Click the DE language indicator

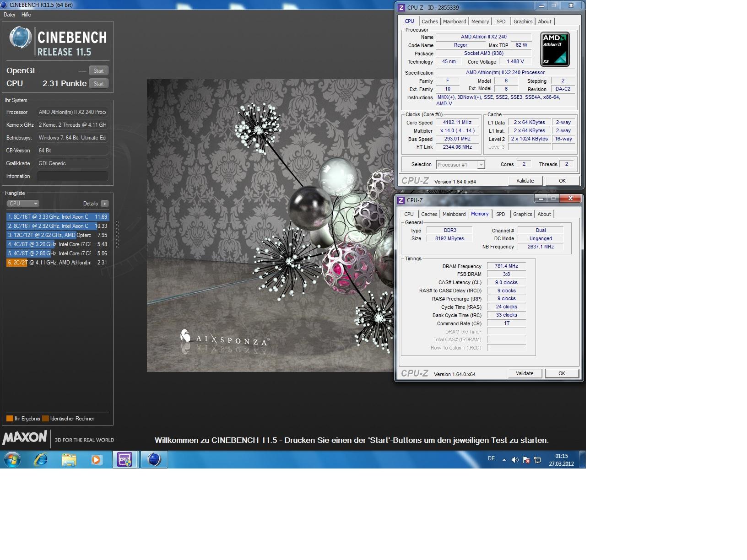click(x=491, y=458)
